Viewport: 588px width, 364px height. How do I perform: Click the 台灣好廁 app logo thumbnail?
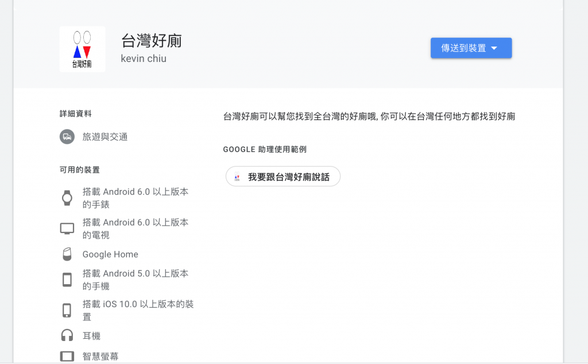click(82, 49)
